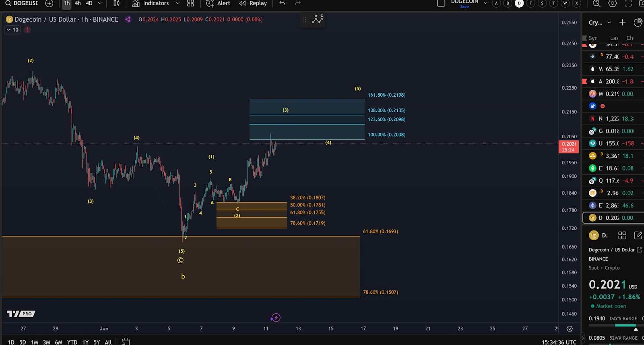This screenshot has width=644, height=345.
Task: Open the indicator templates grid icon
Action: pos(190,3)
